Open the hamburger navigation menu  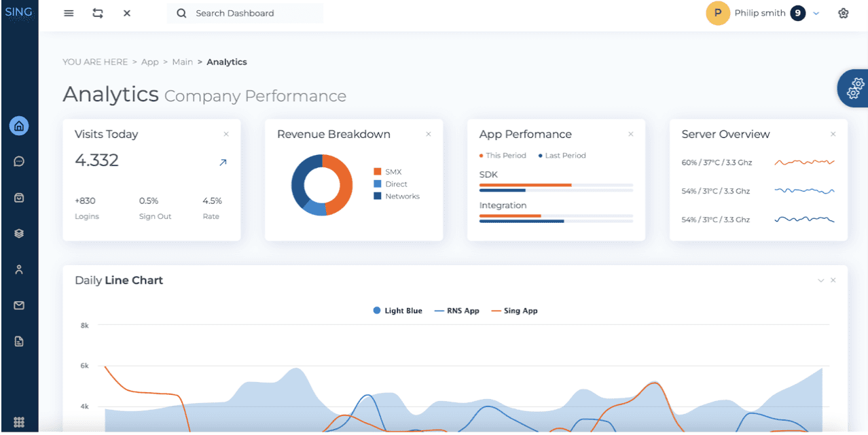point(68,12)
